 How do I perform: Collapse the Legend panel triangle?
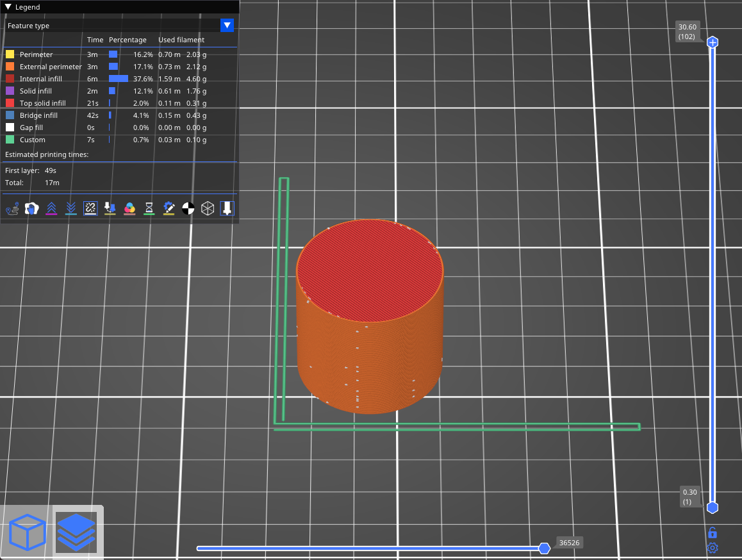8,7
